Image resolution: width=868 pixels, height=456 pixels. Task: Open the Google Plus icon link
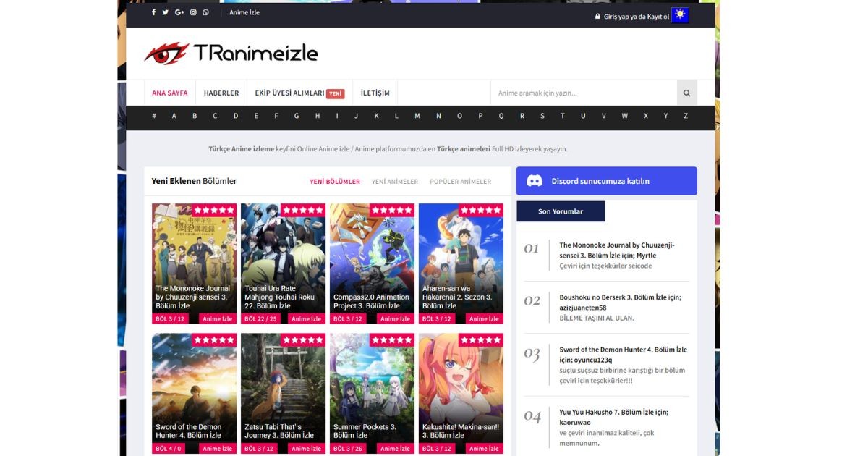[179, 12]
